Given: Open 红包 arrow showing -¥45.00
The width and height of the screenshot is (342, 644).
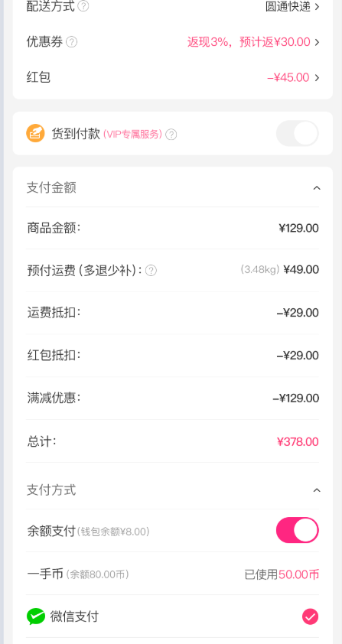Looking at the screenshot, I should 317,77.
